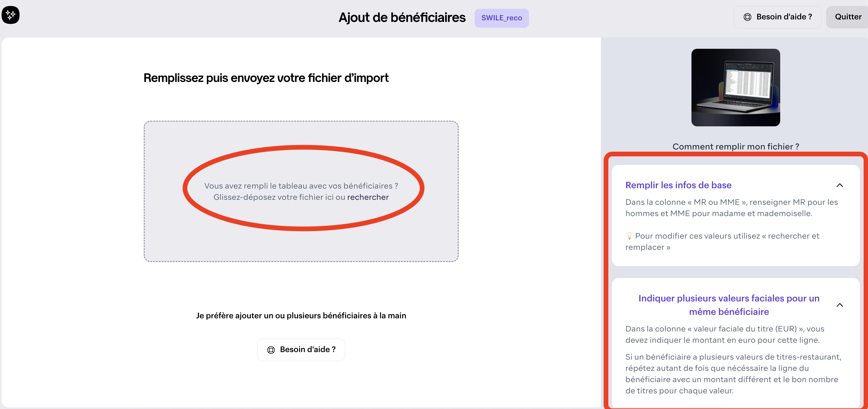Collapse 'Remplir les infos de base' section

click(x=839, y=185)
